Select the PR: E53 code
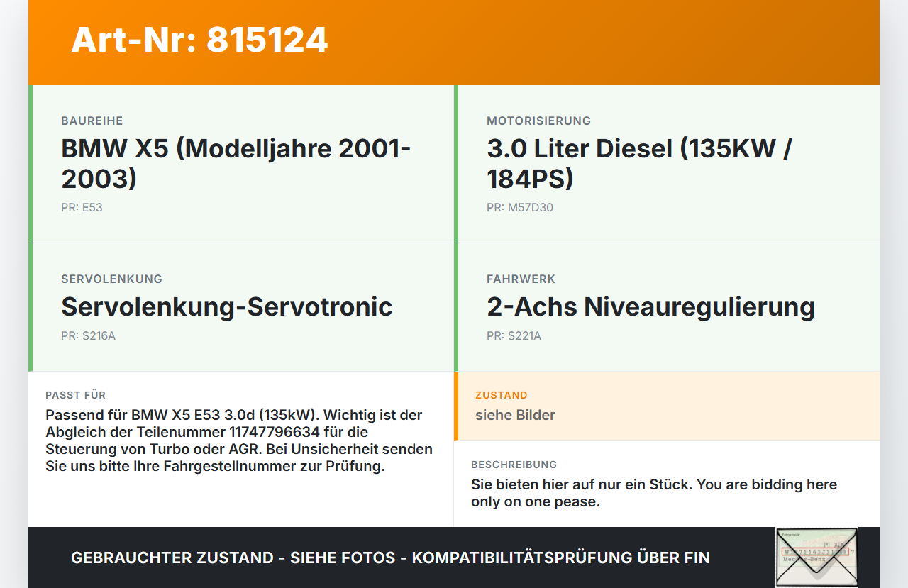Screen dimensions: 908x588 pos(82,208)
